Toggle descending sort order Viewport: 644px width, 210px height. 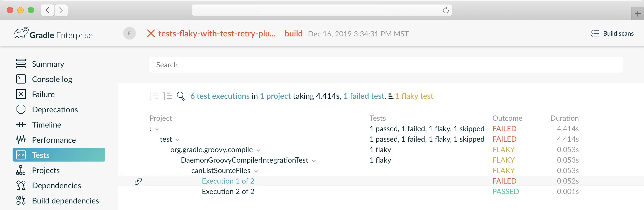[154, 96]
